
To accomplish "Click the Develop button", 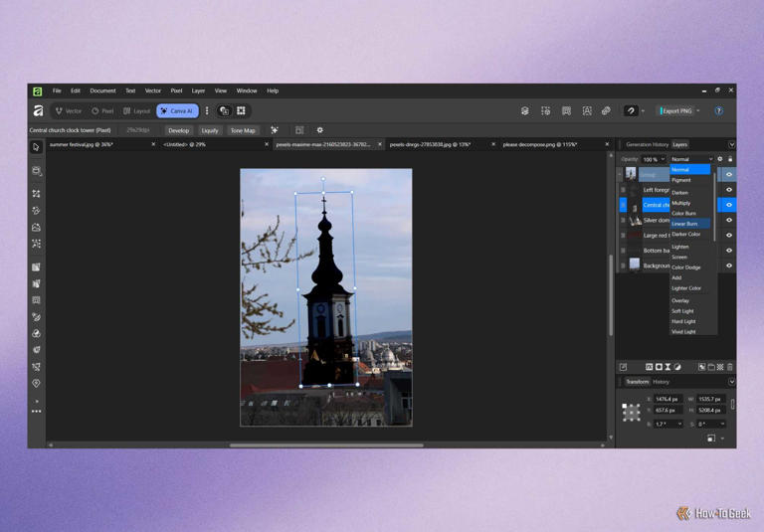I will (x=178, y=130).
